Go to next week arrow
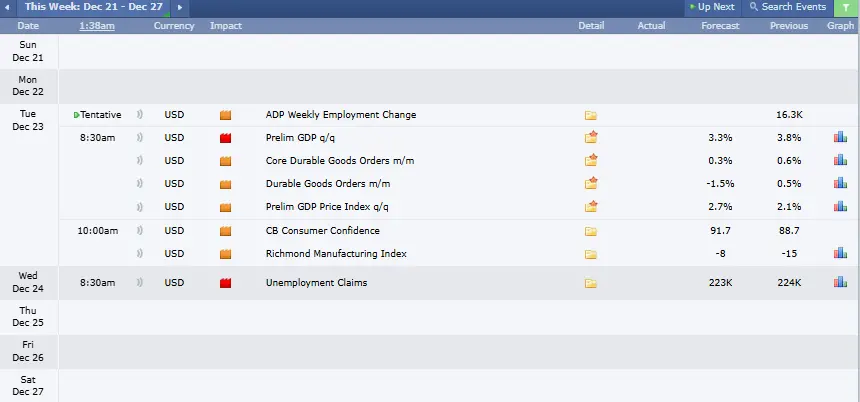860x402 pixels. point(179,8)
